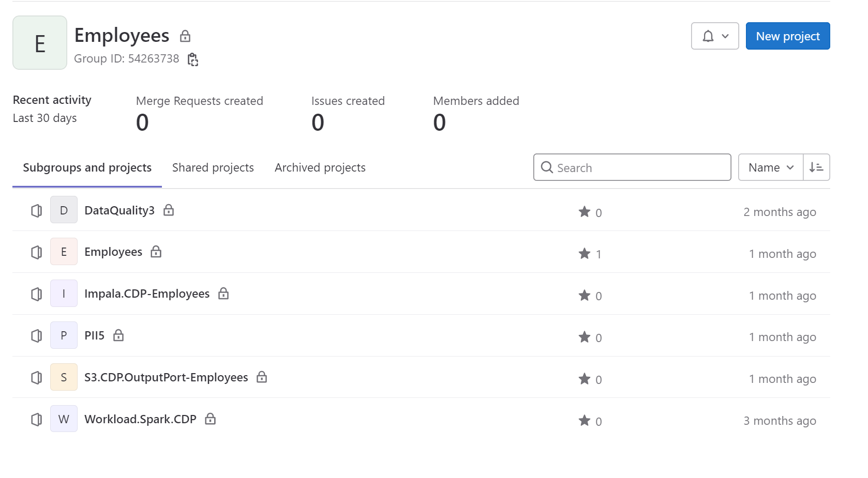The height and width of the screenshot is (478, 868).
Task: Click the I avatar of Impala.CDP-Employees
Action: click(64, 294)
